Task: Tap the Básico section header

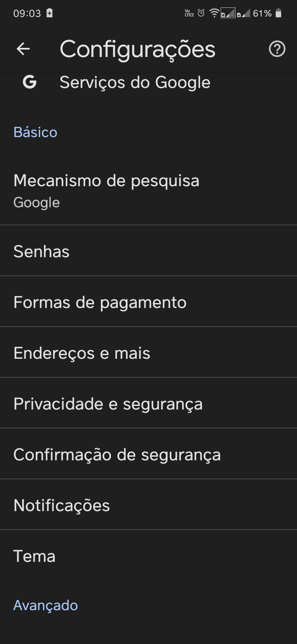Action: click(35, 132)
